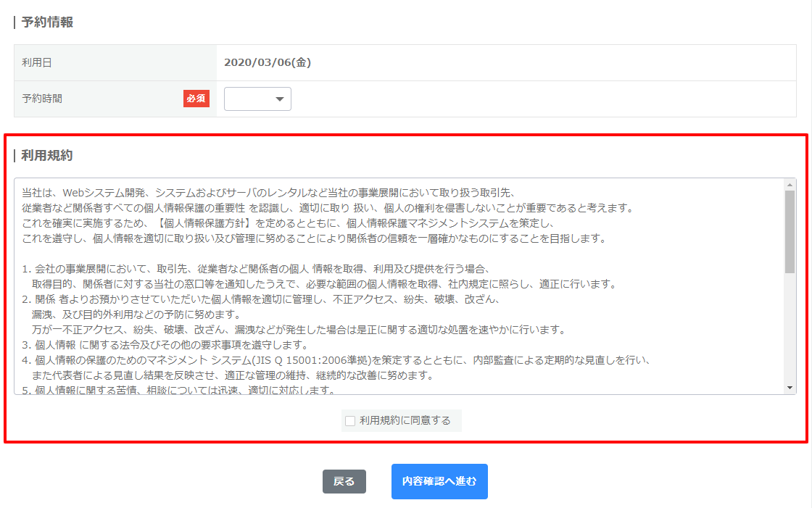
Task: Click the 利用規約 section heading
Action: [x=47, y=156]
